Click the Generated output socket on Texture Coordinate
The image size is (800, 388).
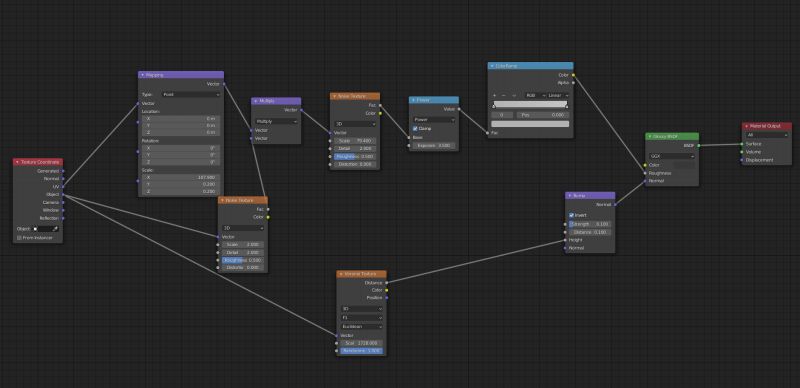[x=63, y=171]
